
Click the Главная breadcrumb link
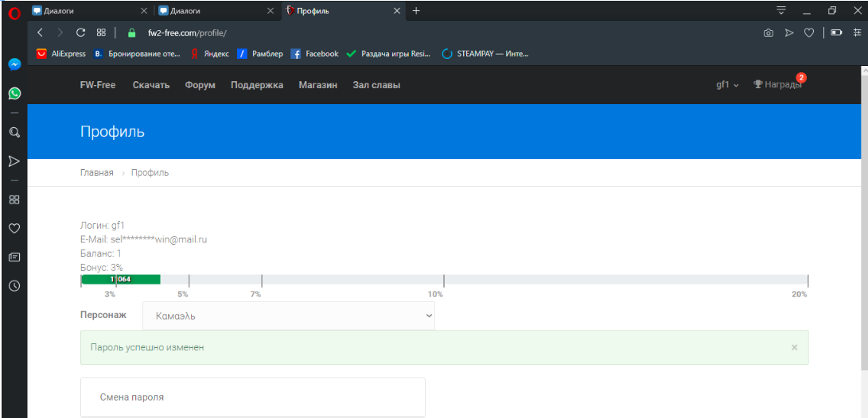(x=96, y=172)
